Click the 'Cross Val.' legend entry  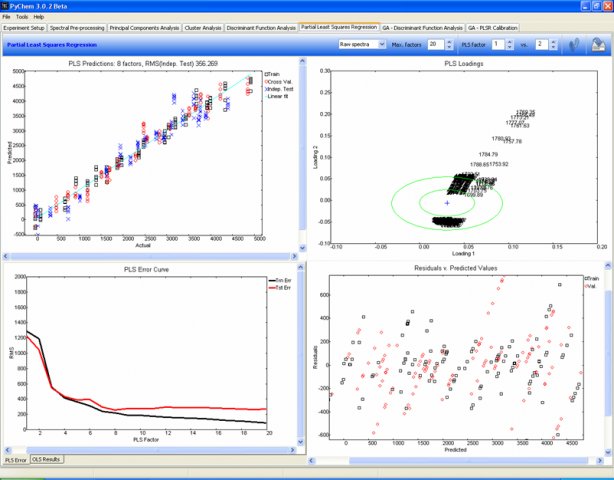click(278, 82)
